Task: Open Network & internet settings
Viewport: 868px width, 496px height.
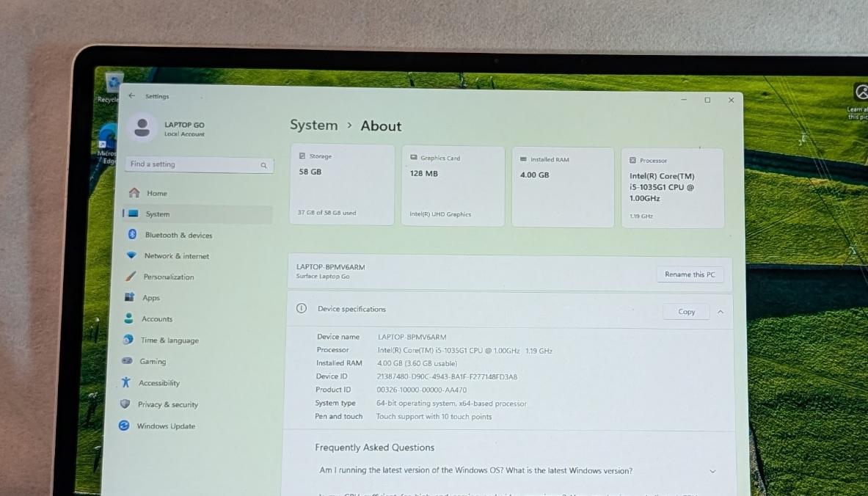Action: coord(176,256)
